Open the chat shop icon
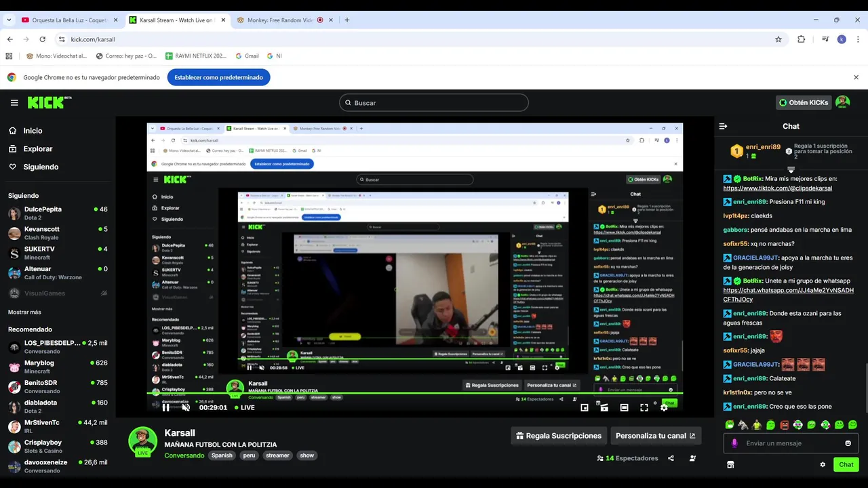Viewport: 868px width, 488px height. coord(730,464)
